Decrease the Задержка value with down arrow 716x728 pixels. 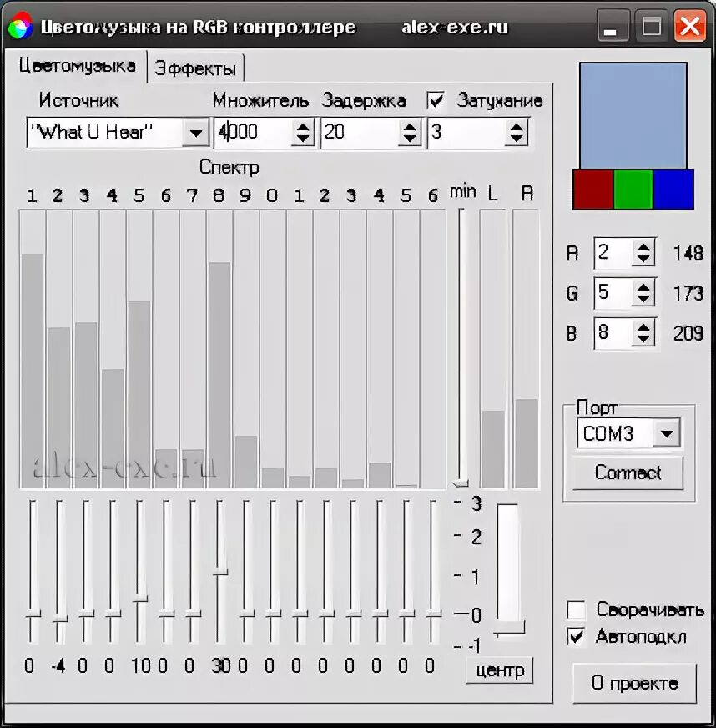pyautogui.click(x=409, y=139)
